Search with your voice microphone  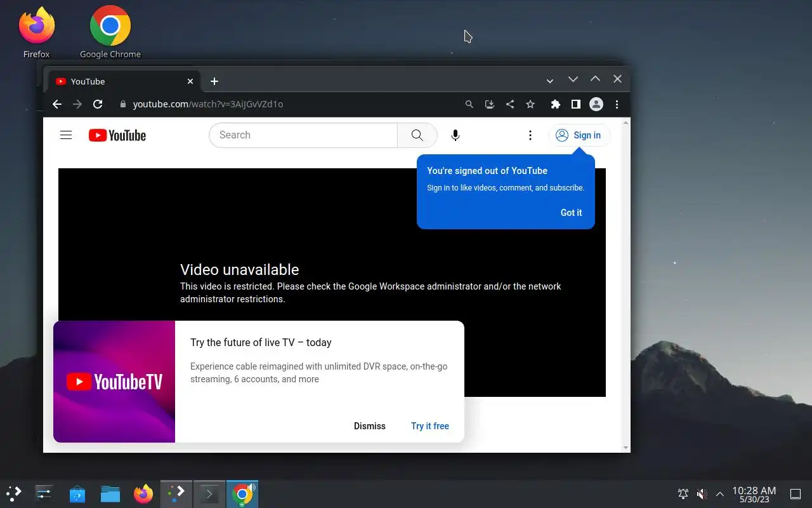pyautogui.click(x=455, y=135)
